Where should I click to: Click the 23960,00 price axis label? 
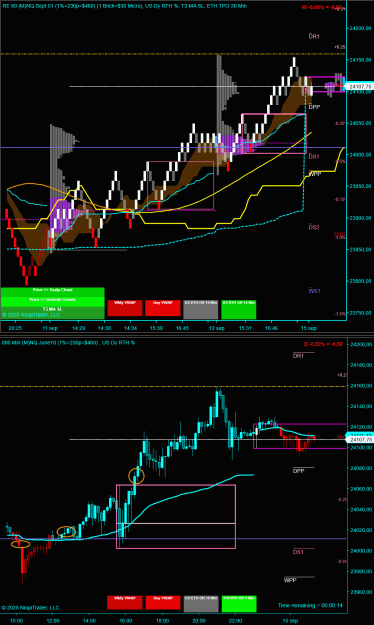tap(362, 592)
